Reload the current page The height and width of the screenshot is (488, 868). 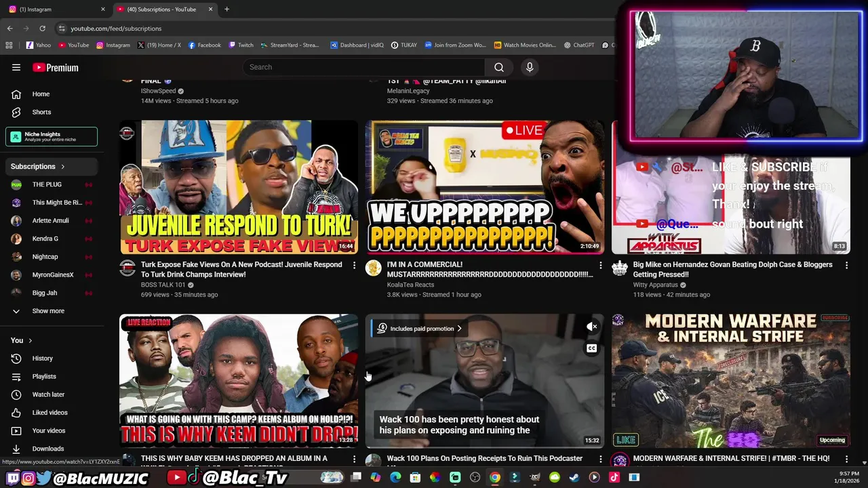coord(42,28)
